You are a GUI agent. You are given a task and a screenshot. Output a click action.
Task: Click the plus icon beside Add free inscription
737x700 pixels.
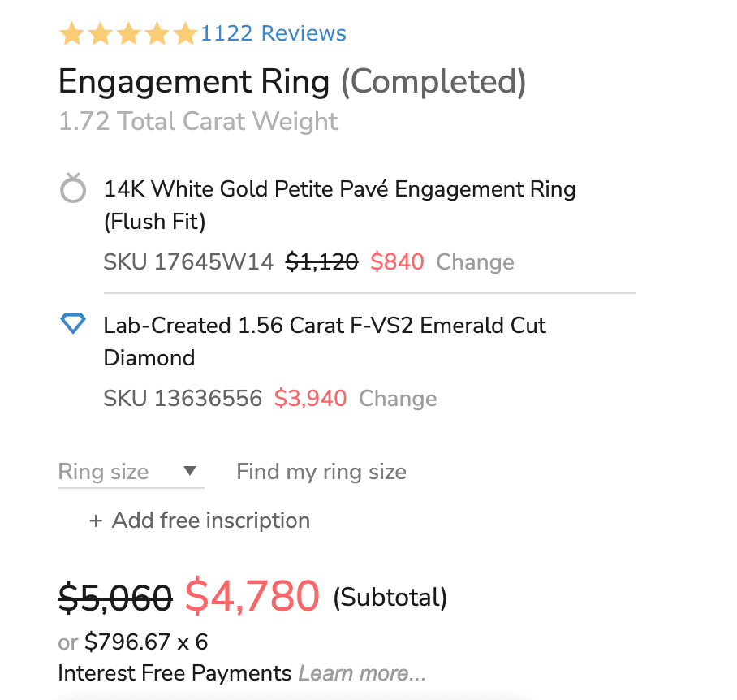coord(96,521)
